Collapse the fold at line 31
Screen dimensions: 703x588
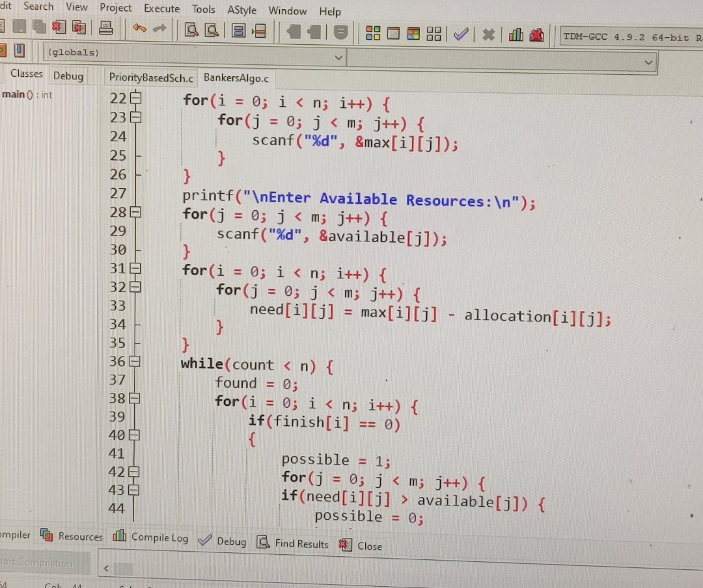135,269
